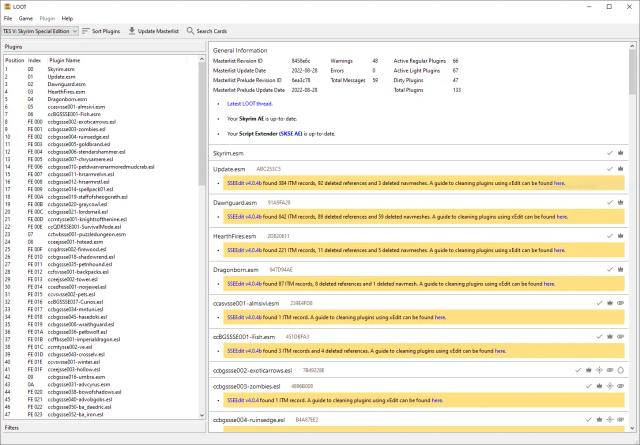Screen dimensions: 640x445
Task: Open the File menu
Action: [x=8, y=18]
